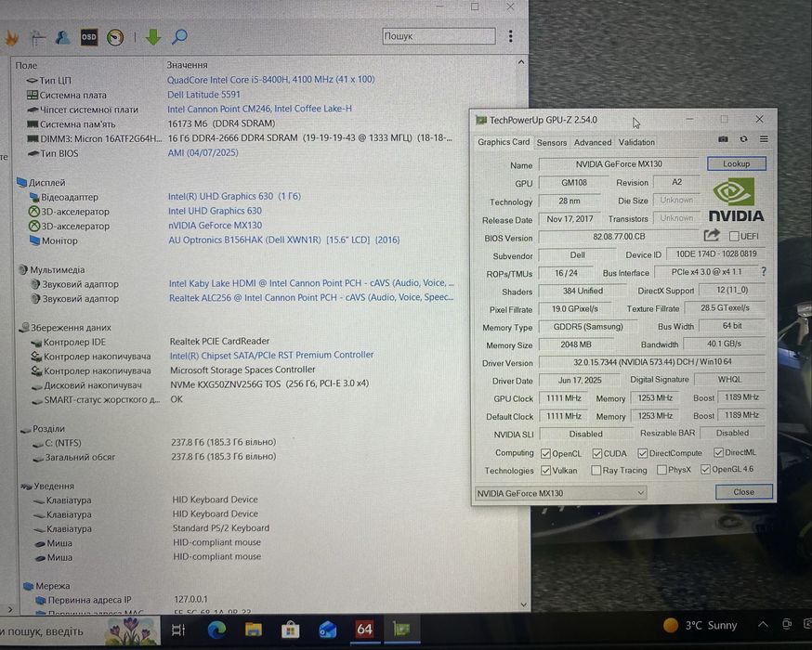Click the Значення column header
Viewport: 812px width, 650px height.
pos(187,65)
